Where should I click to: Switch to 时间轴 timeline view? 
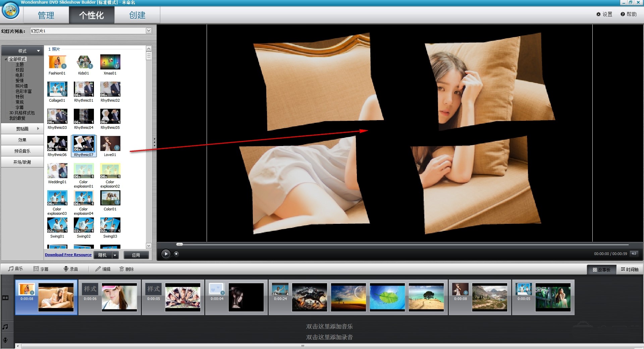630,269
